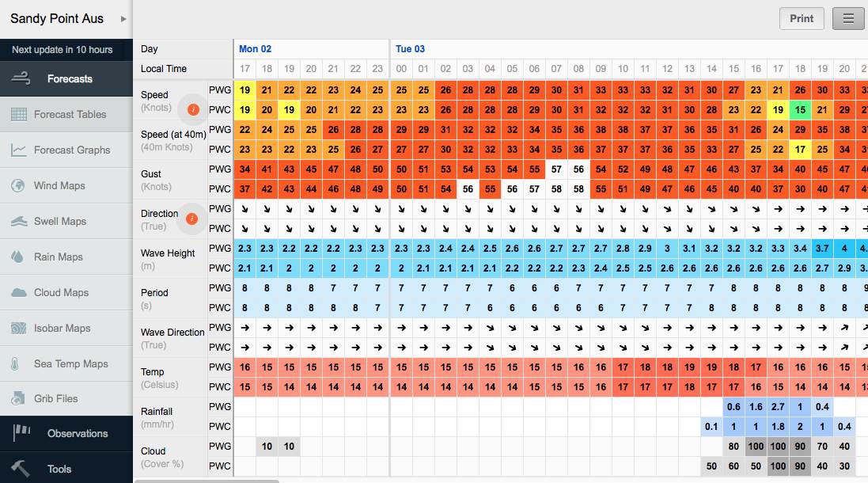Click the Forecast Graphs chart icon
This screenshot has height=483, width=868.
point(19,150)
